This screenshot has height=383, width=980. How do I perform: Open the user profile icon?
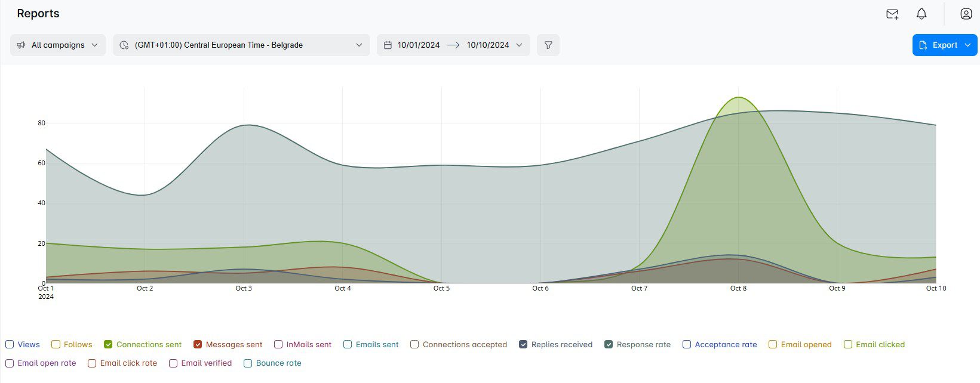966,14
